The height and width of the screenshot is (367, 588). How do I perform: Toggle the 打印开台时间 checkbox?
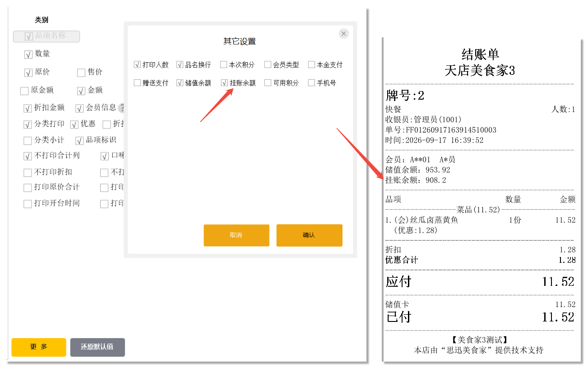(x=28, y=204)
